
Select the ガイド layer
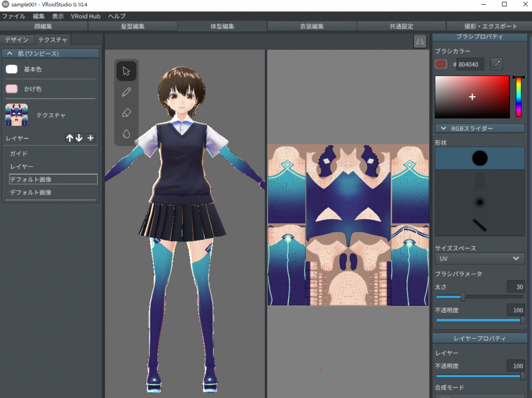19,154
